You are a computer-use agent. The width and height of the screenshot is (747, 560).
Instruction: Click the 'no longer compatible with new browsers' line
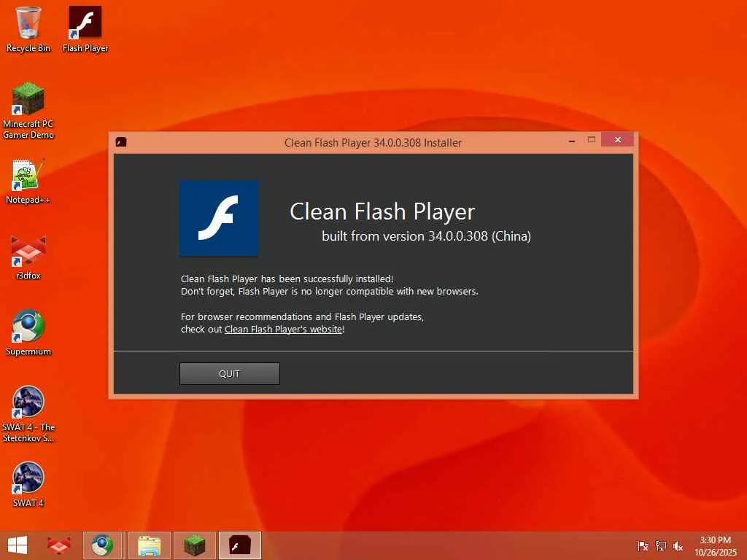point(330,292)
